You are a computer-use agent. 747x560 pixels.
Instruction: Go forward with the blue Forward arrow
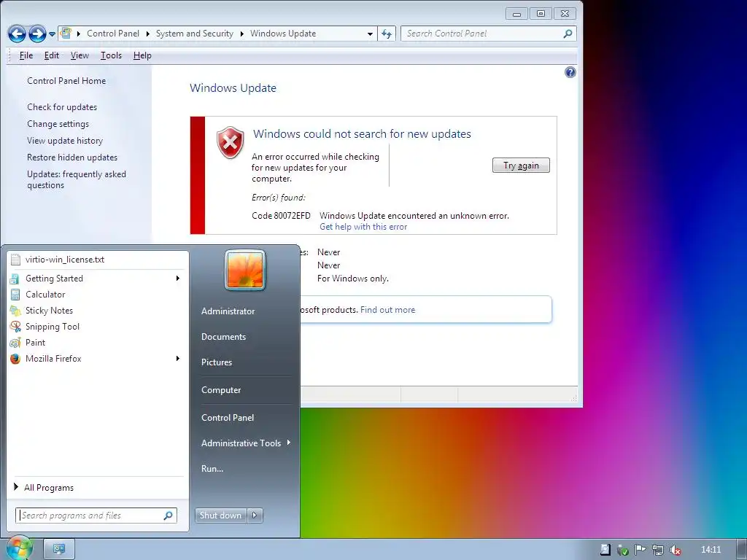click(37, 34)
